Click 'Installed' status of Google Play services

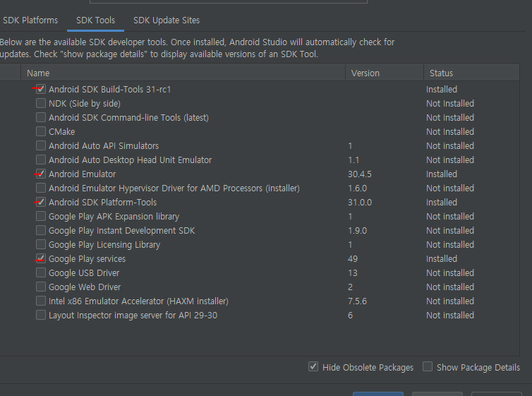coord(442,259)
